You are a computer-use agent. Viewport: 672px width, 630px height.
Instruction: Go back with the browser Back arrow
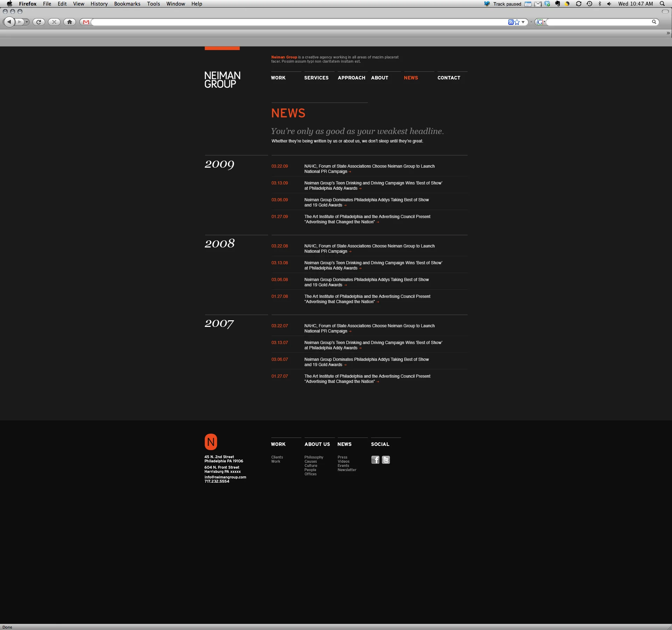[x=9, y=22]
